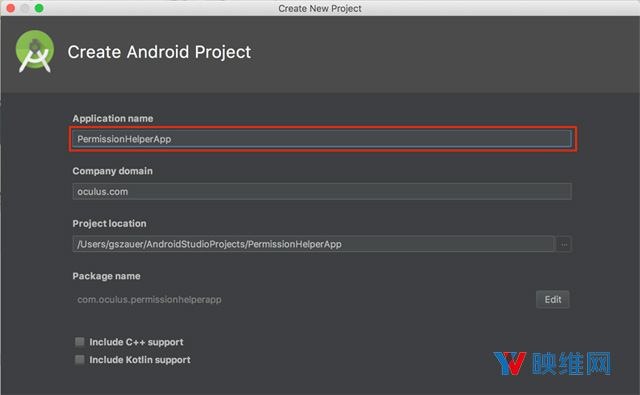Click the green zoom window button

39,8
